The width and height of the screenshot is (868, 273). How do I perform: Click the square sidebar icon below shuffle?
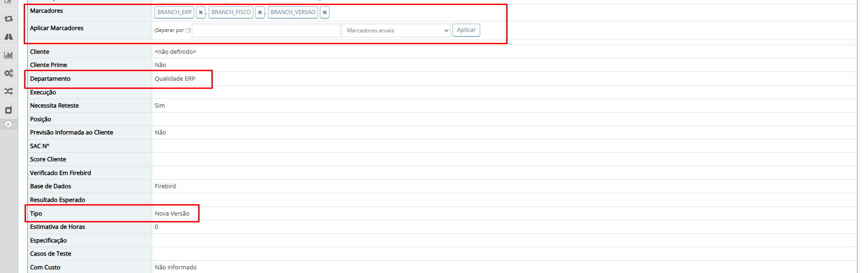coord(9,110)
